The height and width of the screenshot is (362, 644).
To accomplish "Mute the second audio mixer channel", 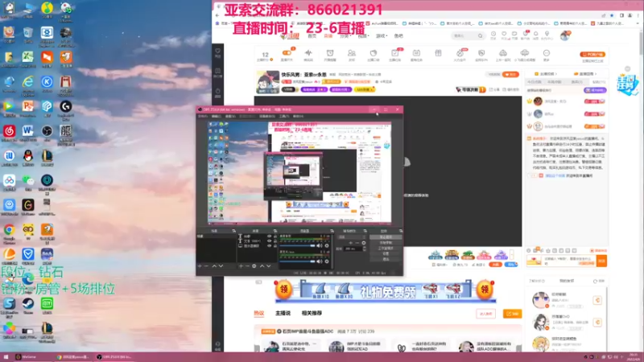I will click(x=319, y=261).
